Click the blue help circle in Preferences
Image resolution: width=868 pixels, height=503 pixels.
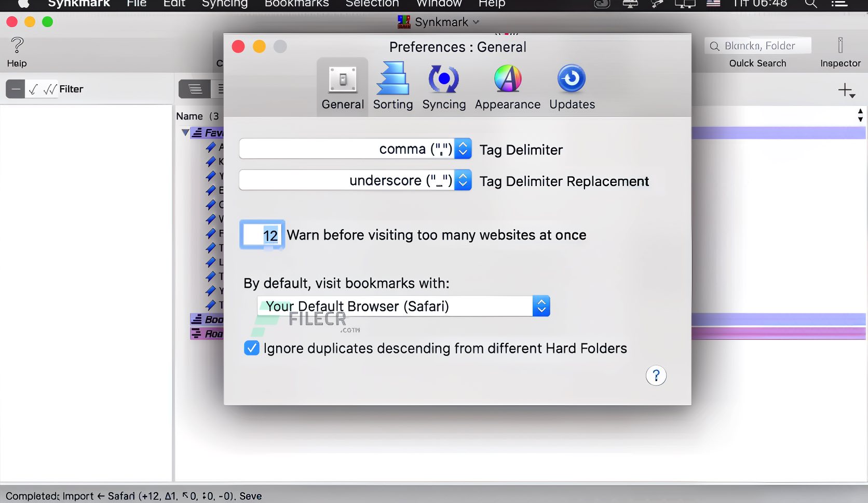pos(656,375)
